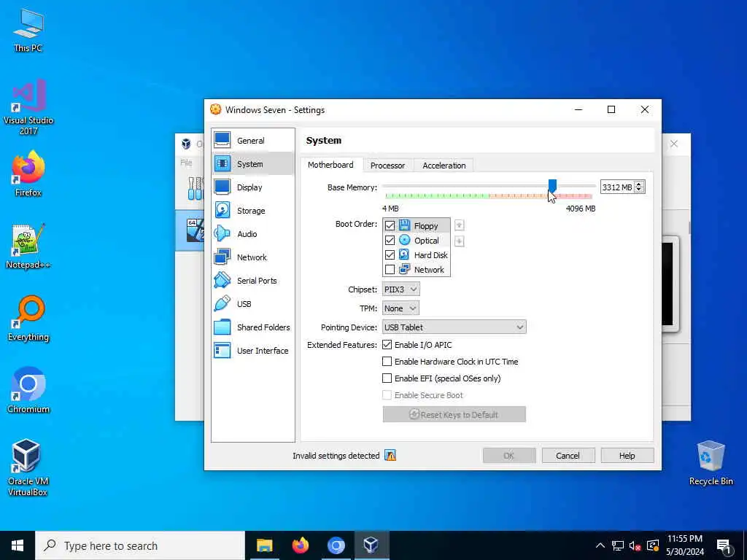Image resolution: width=747 pixels, height=560 pixels.
Task: Open Shared Folders icon
Action: click(x=222, y=327)
